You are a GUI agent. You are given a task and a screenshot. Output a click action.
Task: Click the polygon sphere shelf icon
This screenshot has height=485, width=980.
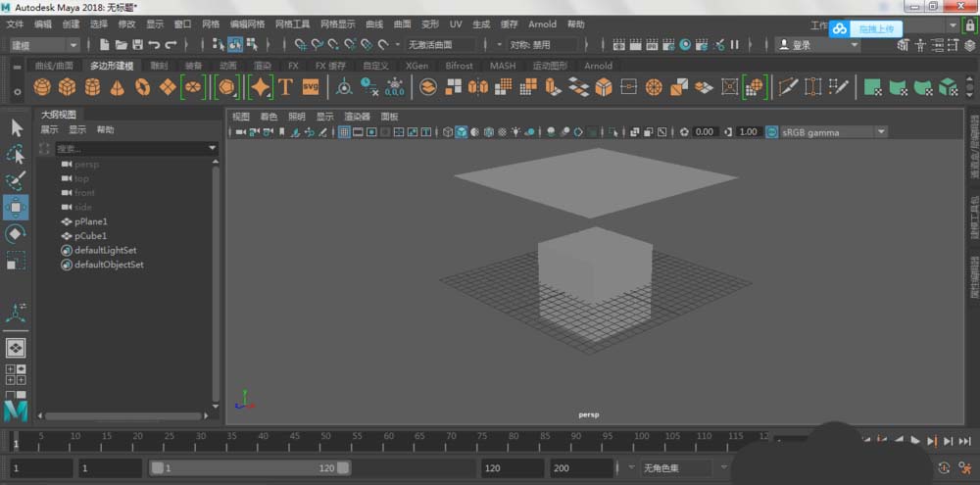point(42,87)
